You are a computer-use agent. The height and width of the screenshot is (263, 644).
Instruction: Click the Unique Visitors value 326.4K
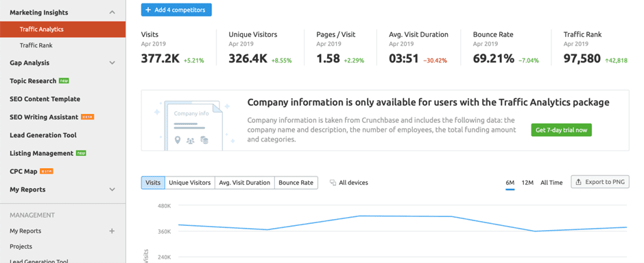point(248,59)
